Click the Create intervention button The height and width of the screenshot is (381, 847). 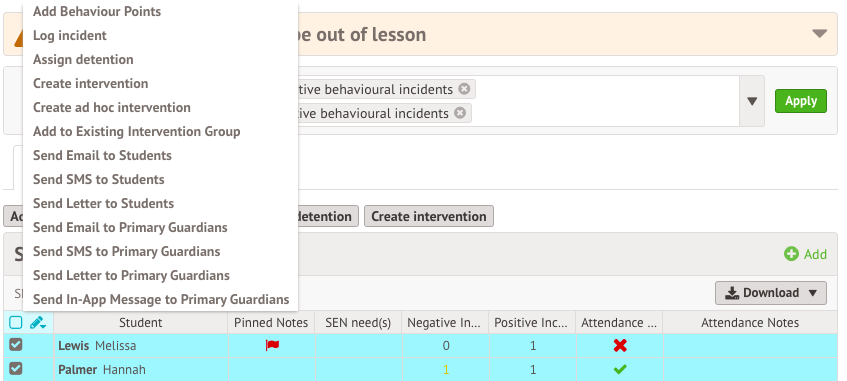click(x=429, y=216)
